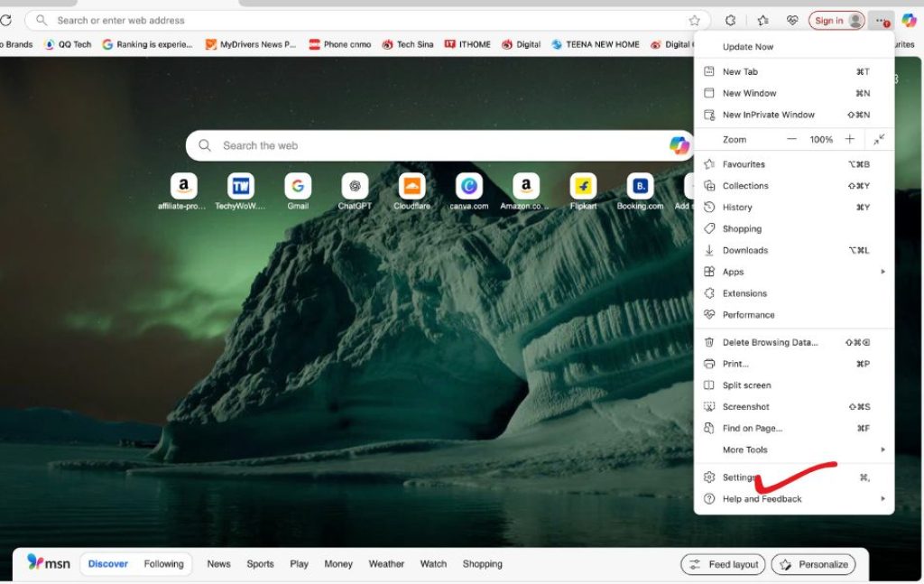The width and height of the screenshot is (924, 584).
Task: Open Ranking is experie... bookmark
Action: tap(147, 44)
